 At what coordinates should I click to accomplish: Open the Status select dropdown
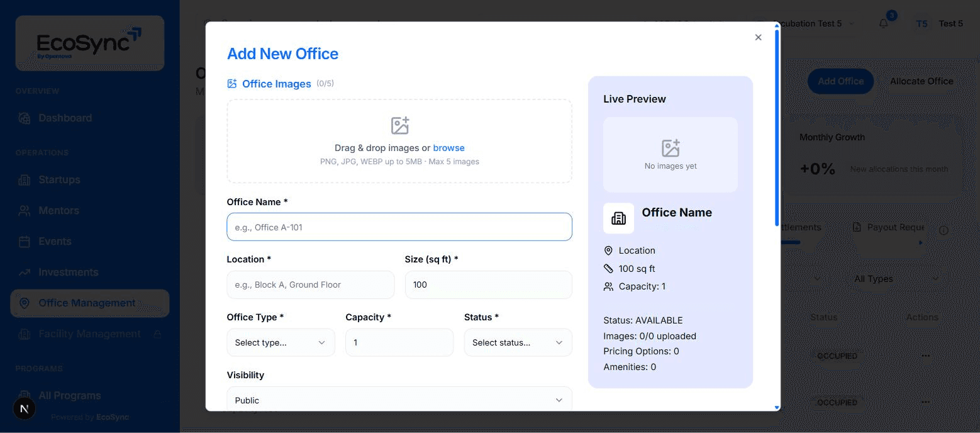pyautogui.click(x=518, y=342)
